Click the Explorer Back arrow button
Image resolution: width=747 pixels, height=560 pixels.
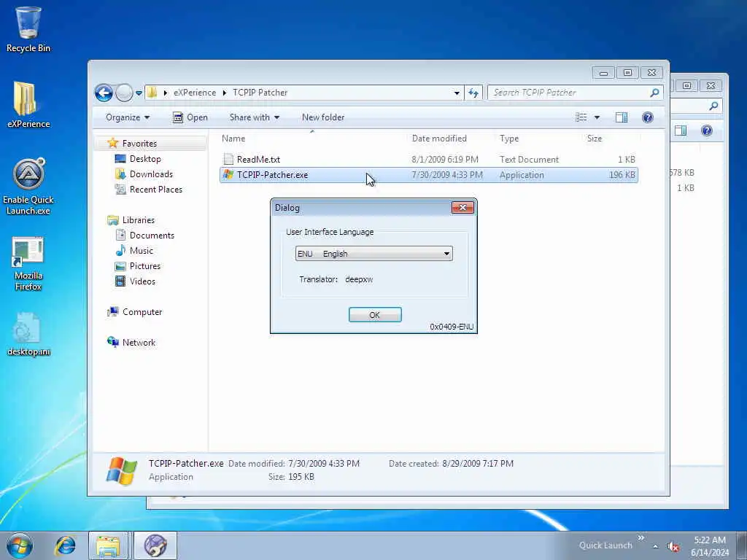point(104,93)
